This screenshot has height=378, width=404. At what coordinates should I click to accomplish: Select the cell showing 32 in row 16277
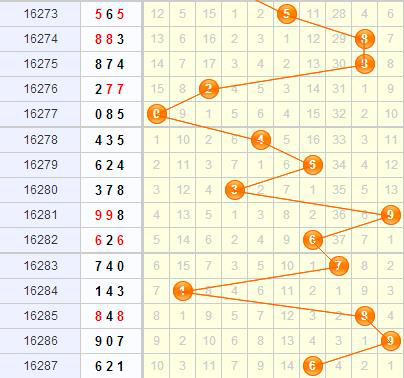coord(339,114)
